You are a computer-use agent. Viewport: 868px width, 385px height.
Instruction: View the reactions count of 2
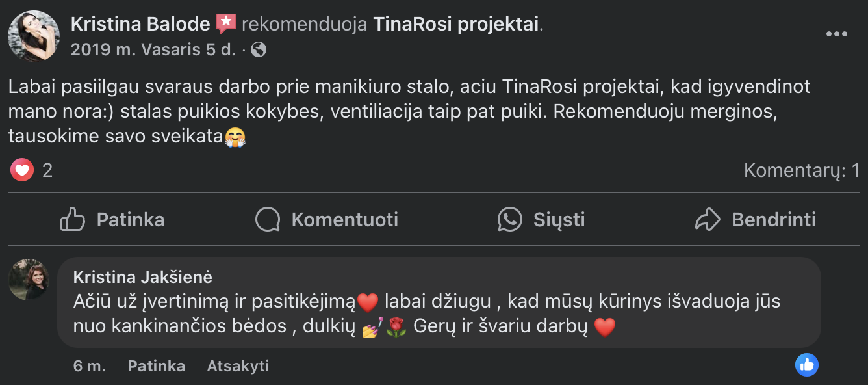47,170
